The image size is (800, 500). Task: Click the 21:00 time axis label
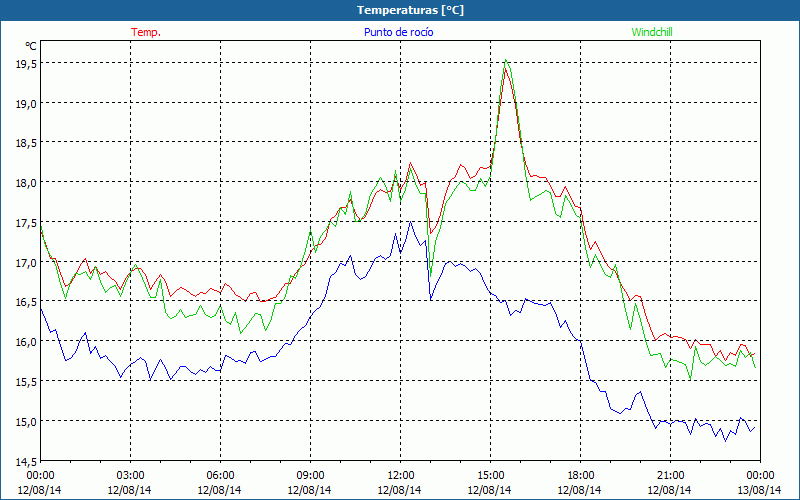tap(670, 475)
